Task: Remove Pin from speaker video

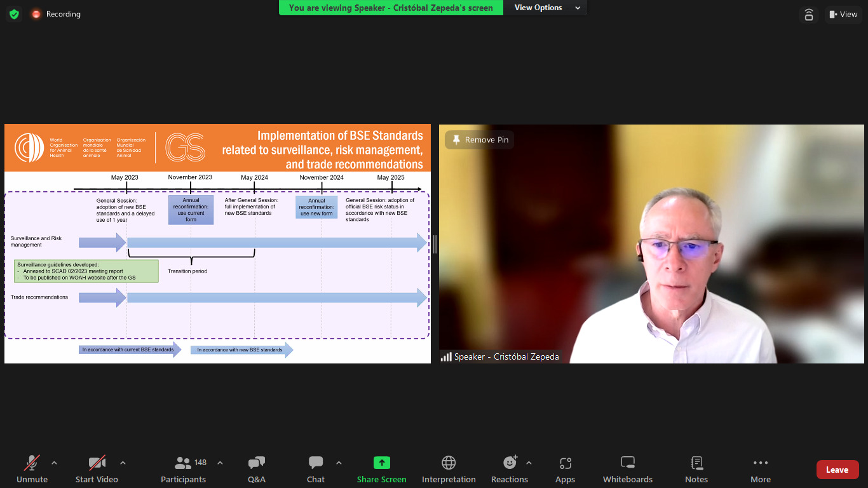Action: click(480, 140)
